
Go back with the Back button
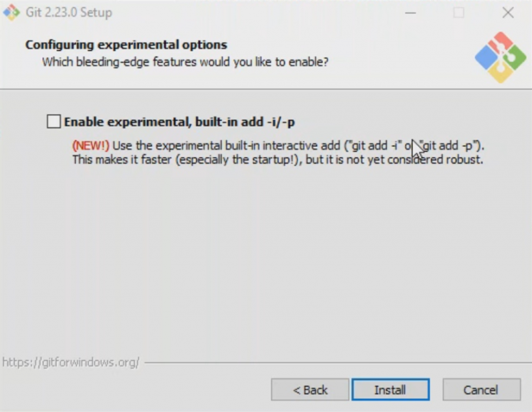tap(310, 390)
